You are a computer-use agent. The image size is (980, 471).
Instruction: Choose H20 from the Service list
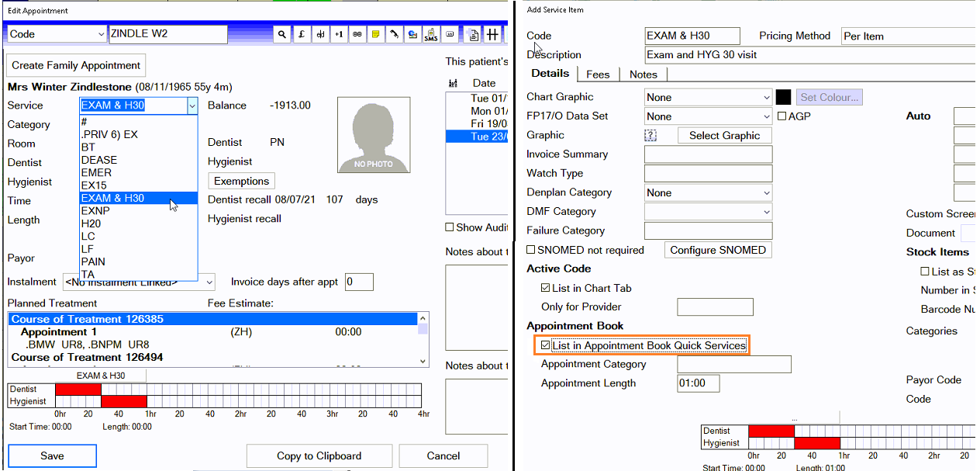pyautogui.click(x=139, y=223)
